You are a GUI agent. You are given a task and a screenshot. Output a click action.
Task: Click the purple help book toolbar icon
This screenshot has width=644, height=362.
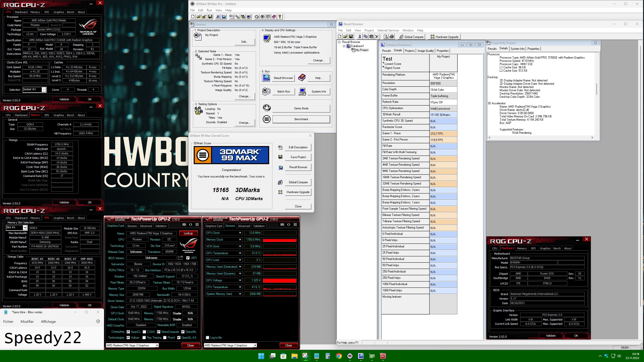pyautogui.click(x=274, y=17)
